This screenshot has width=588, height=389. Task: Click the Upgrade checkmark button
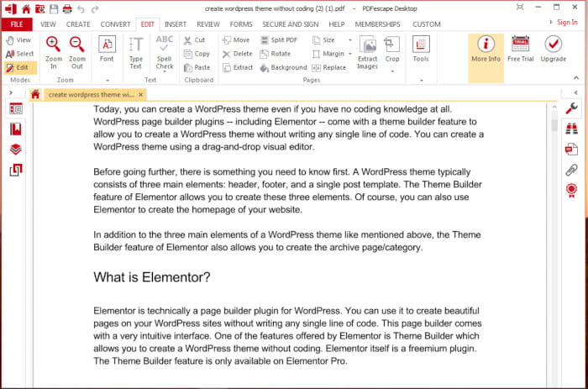(553, 49)
